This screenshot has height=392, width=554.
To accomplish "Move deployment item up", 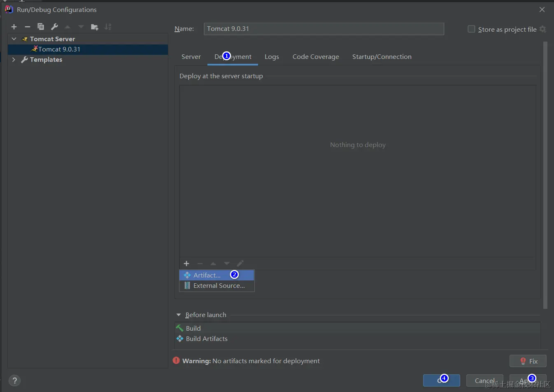I will pos(213,264).
